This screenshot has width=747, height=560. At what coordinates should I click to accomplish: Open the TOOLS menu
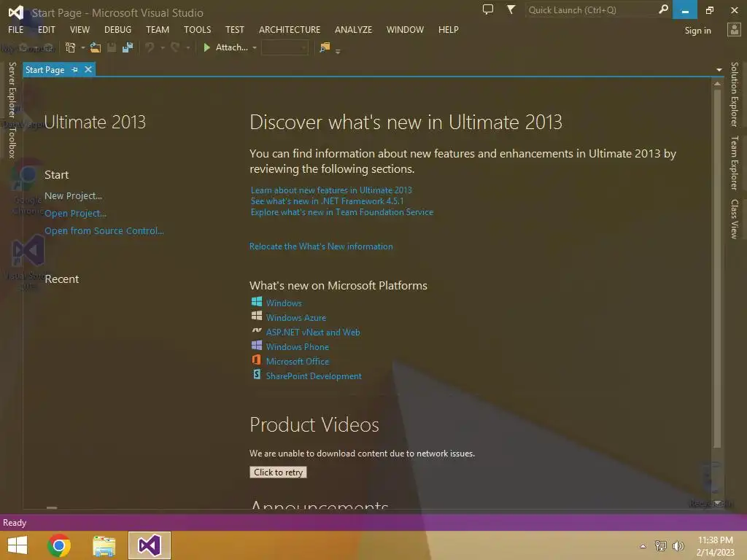[197, 29]
